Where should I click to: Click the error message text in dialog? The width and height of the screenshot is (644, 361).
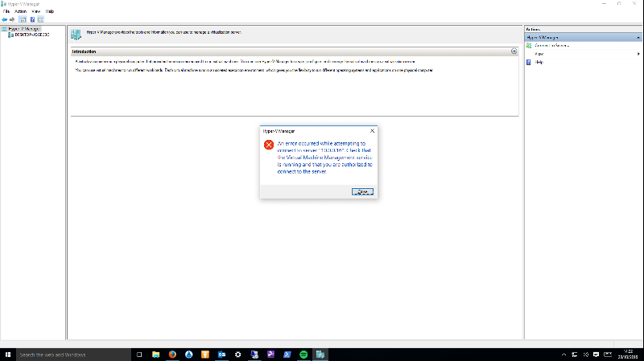pyautogui.click(x=324, y=158)
